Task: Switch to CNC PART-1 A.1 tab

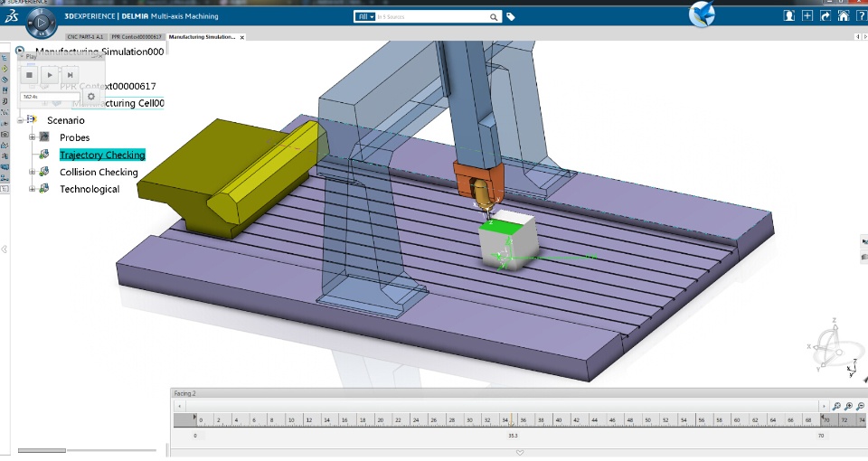Action: tap(85, 37)
